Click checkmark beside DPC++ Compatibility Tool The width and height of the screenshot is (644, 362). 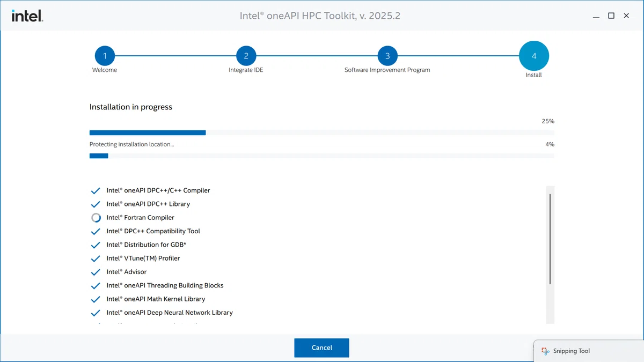coord(96,231)
